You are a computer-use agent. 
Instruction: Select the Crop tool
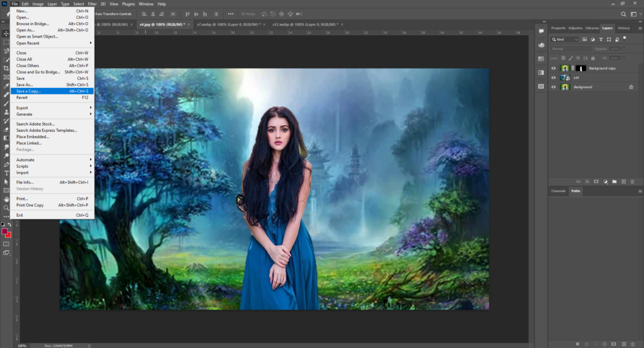click(6, 68)
